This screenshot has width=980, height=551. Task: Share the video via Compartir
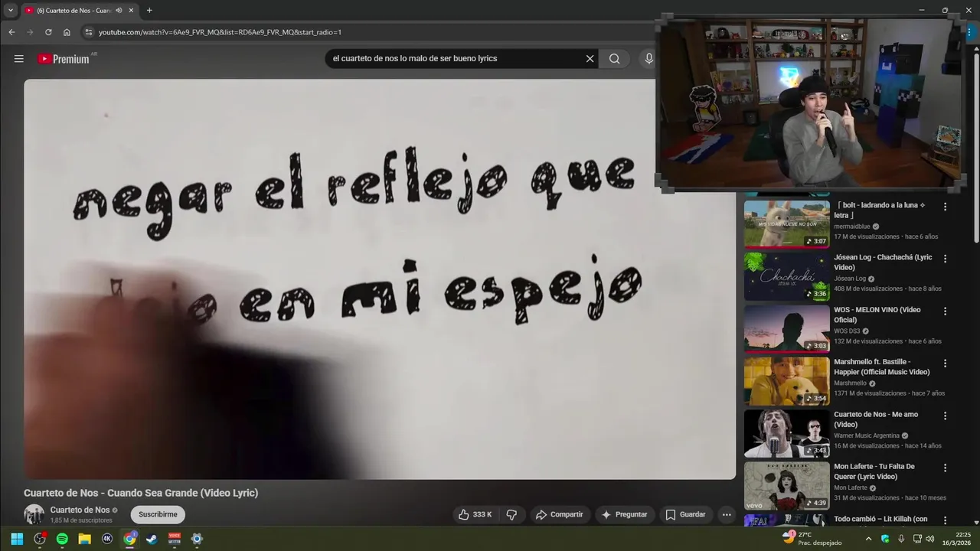[x=559, y=514]
